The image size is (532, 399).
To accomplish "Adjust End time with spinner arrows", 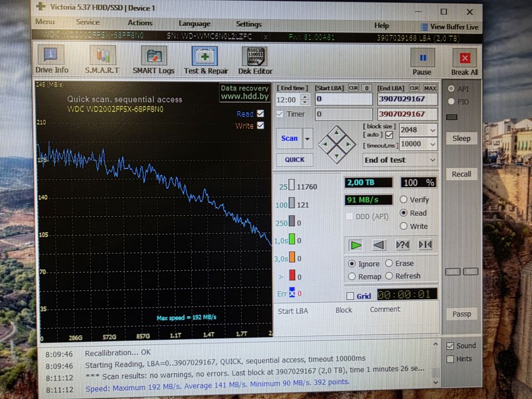I will click(305, 99).
